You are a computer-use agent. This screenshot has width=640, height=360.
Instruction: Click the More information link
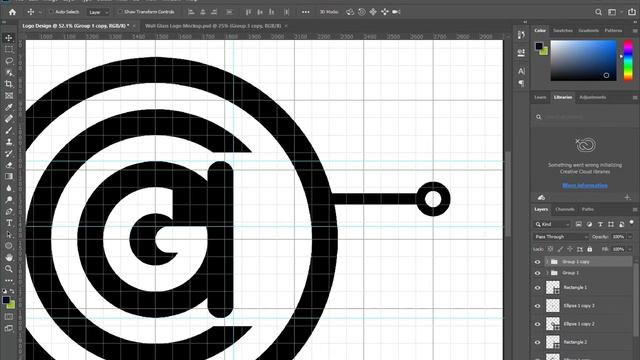tap(584, 186)
